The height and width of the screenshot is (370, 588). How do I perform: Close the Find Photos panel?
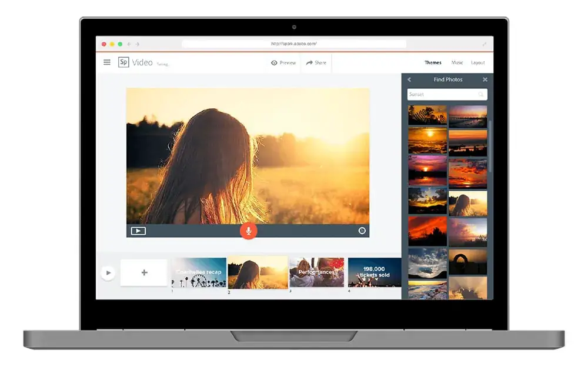(485, 79)
